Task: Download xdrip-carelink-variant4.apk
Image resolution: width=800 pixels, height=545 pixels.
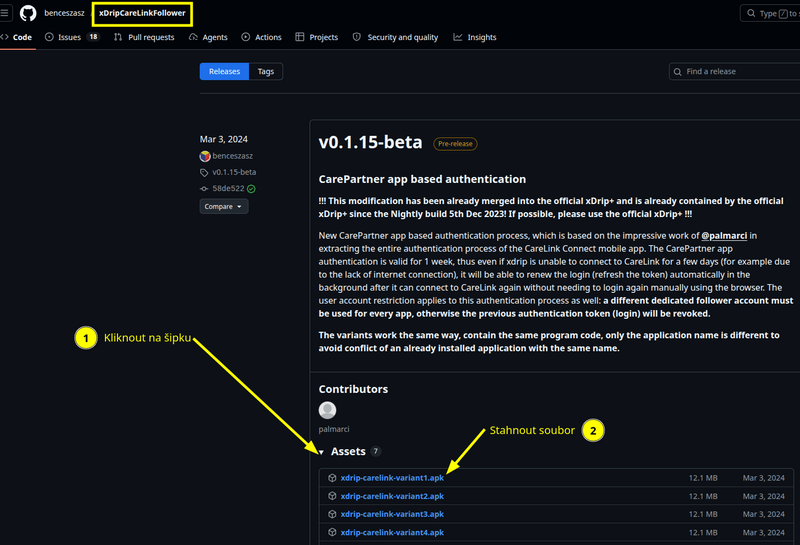Action: pyautogui.click(x=392, y=533)
